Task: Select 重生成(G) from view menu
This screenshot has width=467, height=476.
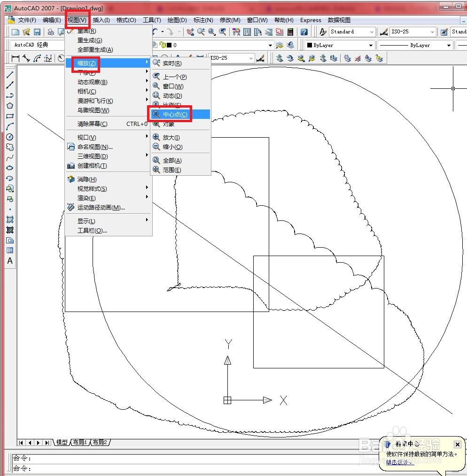Action: [109, 40]
